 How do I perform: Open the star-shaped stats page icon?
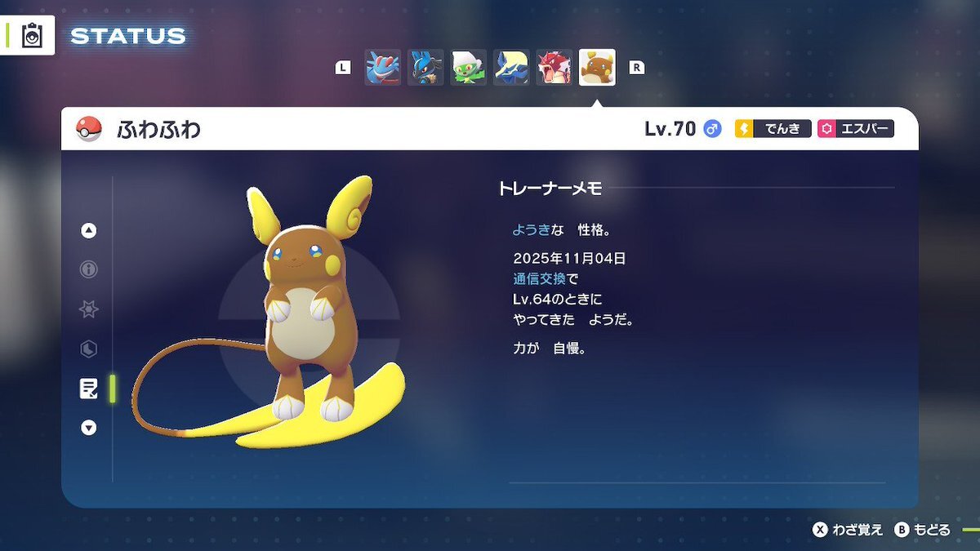click(x=89, y=309)
